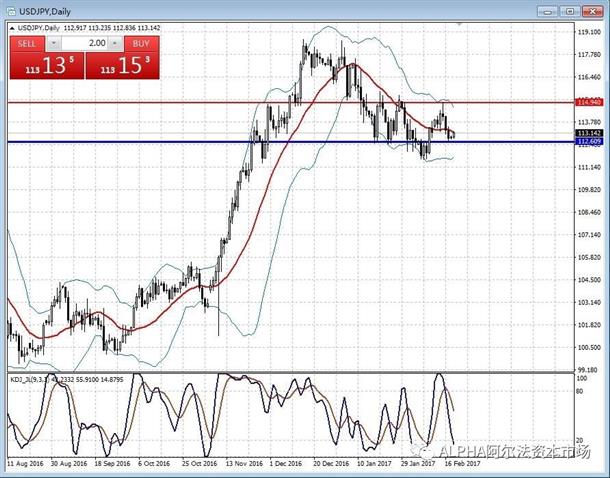Viewport: 610px width, 478px height.
Task: Click the 20 level on KDJ scale
Action: (580, 440)
